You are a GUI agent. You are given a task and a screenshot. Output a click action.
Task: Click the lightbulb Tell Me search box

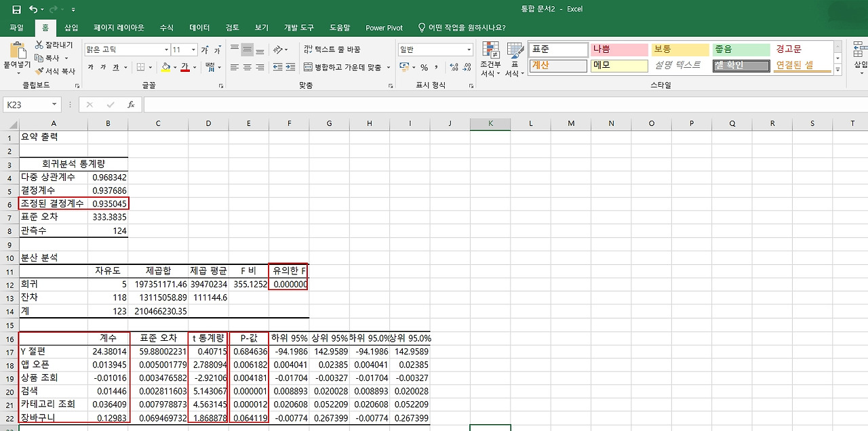461,28
